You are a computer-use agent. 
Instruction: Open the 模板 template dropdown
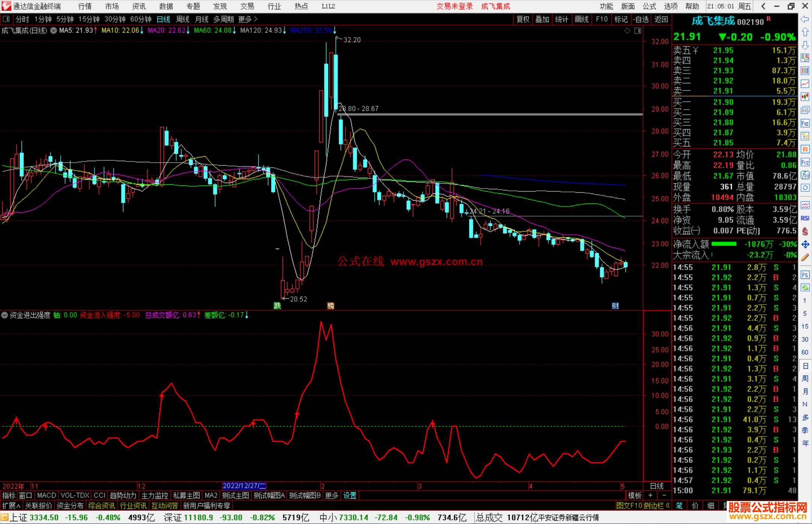point(635,495)
